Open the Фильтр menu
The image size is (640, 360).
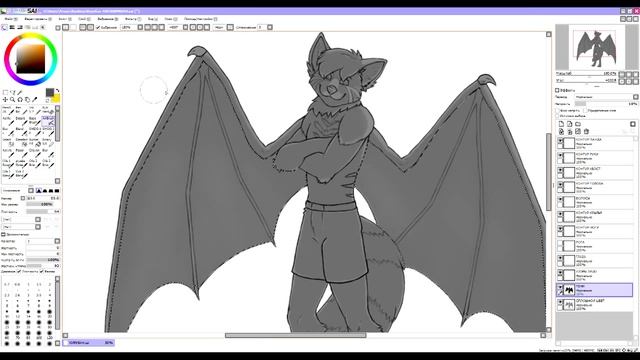click(133, 19)
